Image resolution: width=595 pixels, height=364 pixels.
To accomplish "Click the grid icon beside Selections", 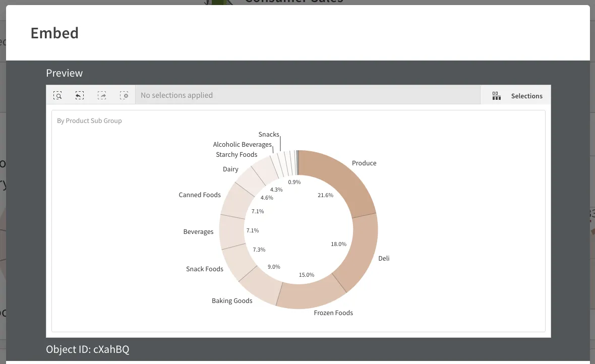I will pyautogui.click(x=496, y=95).
